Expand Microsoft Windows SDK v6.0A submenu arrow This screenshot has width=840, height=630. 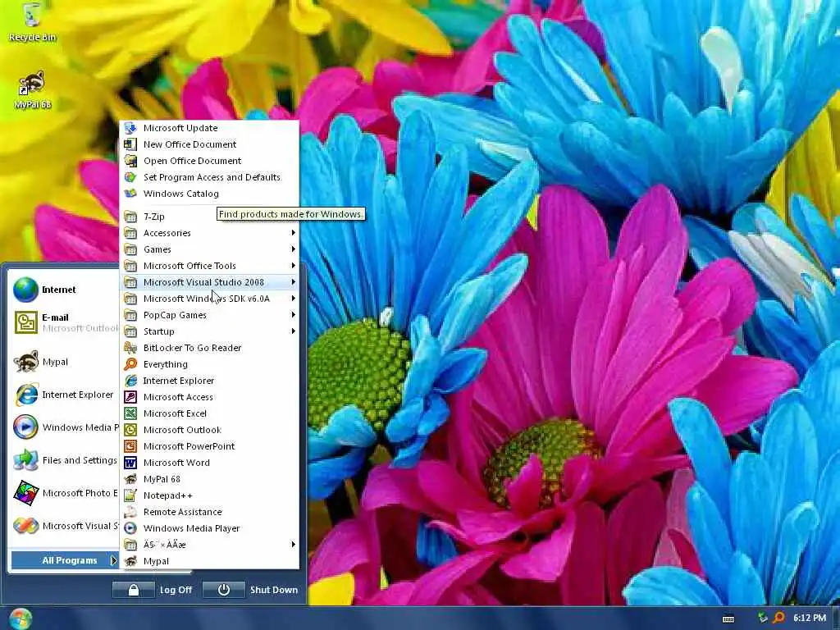(293, 299)
